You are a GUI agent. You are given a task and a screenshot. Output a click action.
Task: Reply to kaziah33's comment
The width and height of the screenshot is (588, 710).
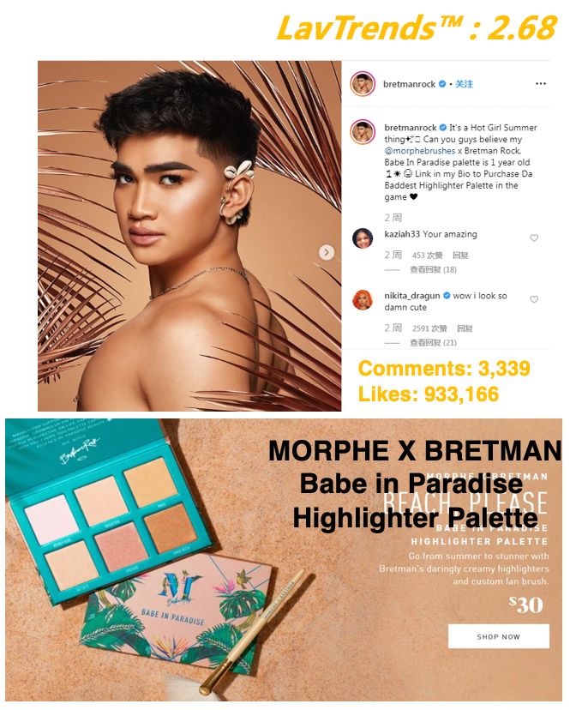(460, 256)
